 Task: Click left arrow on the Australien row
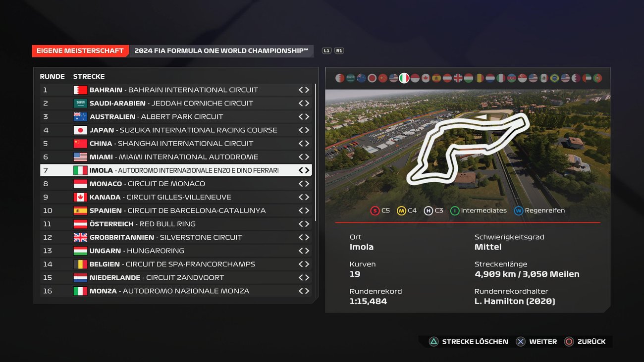(301, 117)
